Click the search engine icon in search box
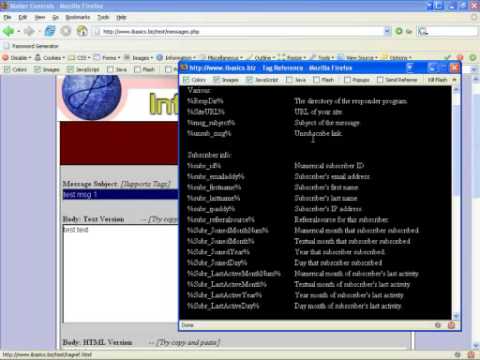 coord(423,31)
